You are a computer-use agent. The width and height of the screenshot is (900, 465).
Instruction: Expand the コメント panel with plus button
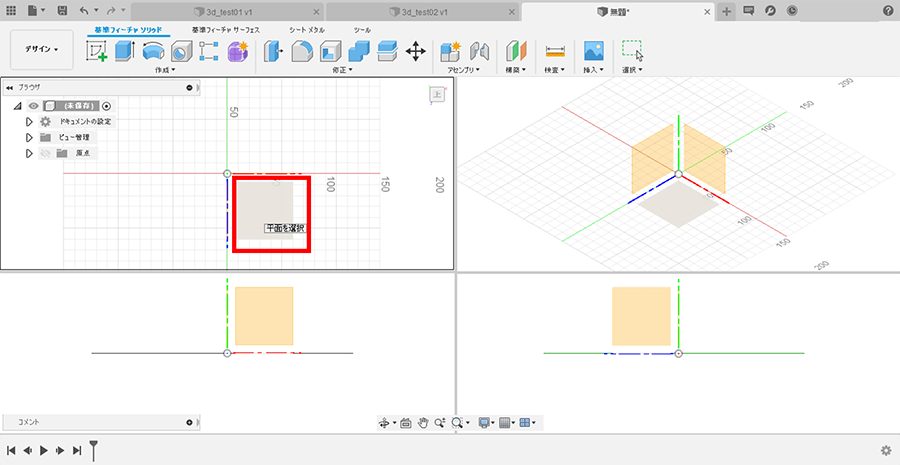189,422
